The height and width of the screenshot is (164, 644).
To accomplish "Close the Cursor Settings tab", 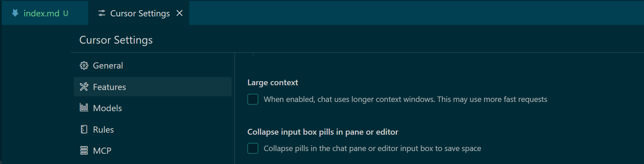I will (x=179, y=13).
